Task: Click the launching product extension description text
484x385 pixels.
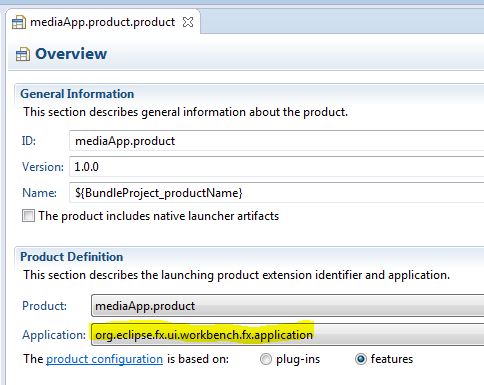Action: coord(236,275)
